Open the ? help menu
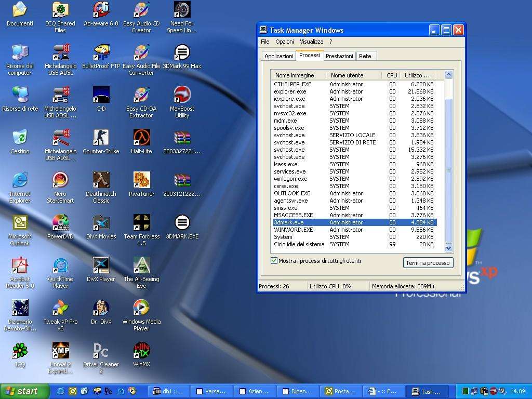 [x=331, y=42]
